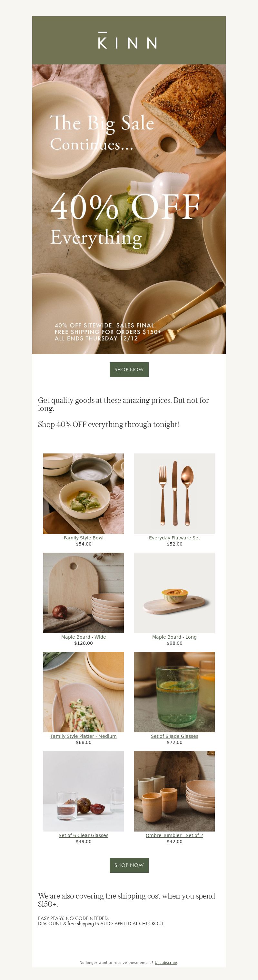
Task: Follow the Family Style Platter - Medium link
Action: [84, 736]
